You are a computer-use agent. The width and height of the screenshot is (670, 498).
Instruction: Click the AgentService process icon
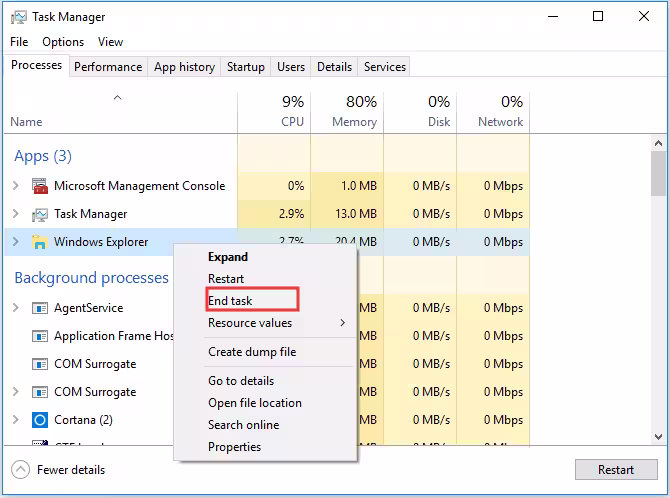(x=40, y=308)
